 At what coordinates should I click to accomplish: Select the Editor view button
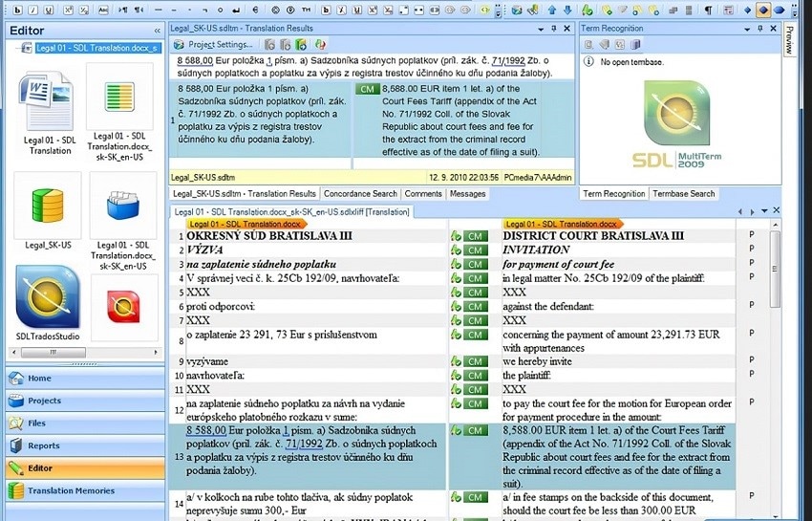[85, 468]
